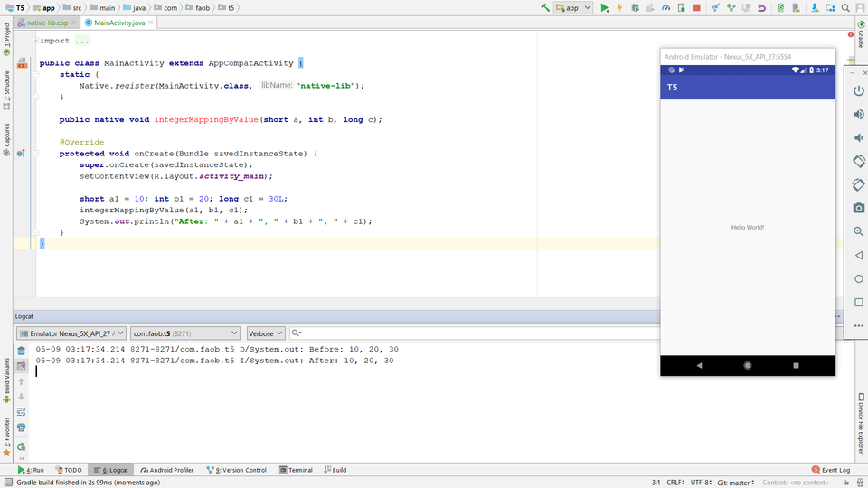This screenshot has width=868, height=488.
Task: Tap the Android home button on emulator screen
Action: (748, 365)
